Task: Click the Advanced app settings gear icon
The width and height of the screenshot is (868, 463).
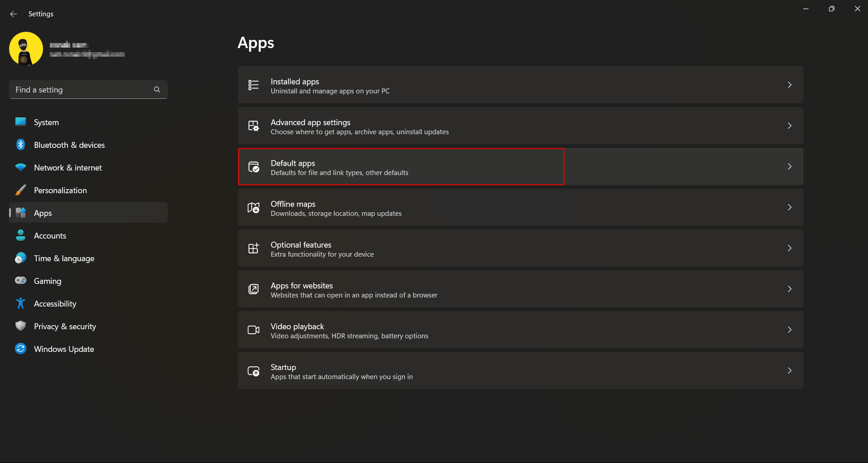Action: click(x=254, y=126)
